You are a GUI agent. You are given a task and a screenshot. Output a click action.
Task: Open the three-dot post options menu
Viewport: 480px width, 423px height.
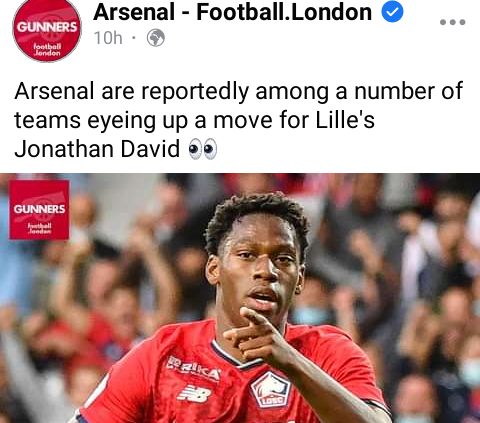pyautogui.click(x=452, y=22)
